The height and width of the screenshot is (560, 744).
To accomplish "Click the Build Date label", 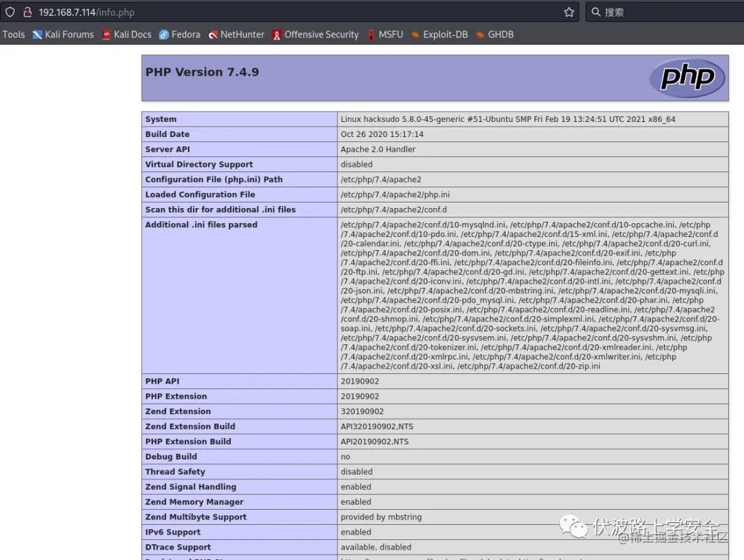I will (167, 134).
